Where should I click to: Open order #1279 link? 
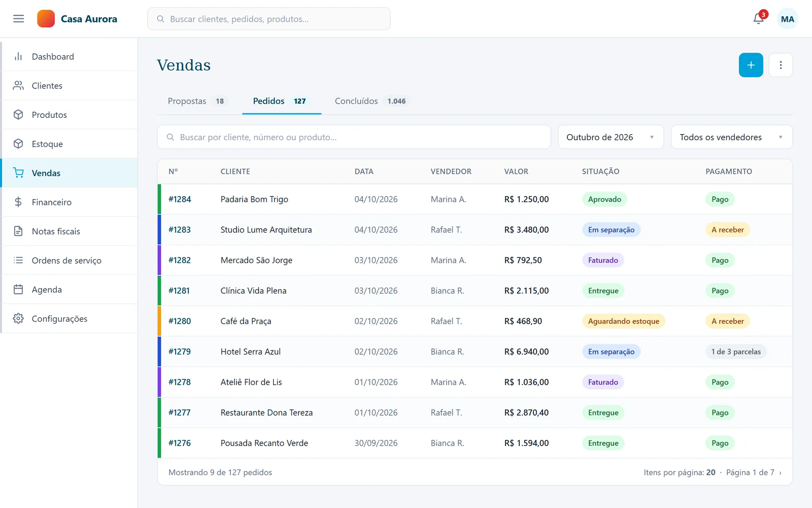click(x=180, y=352)
